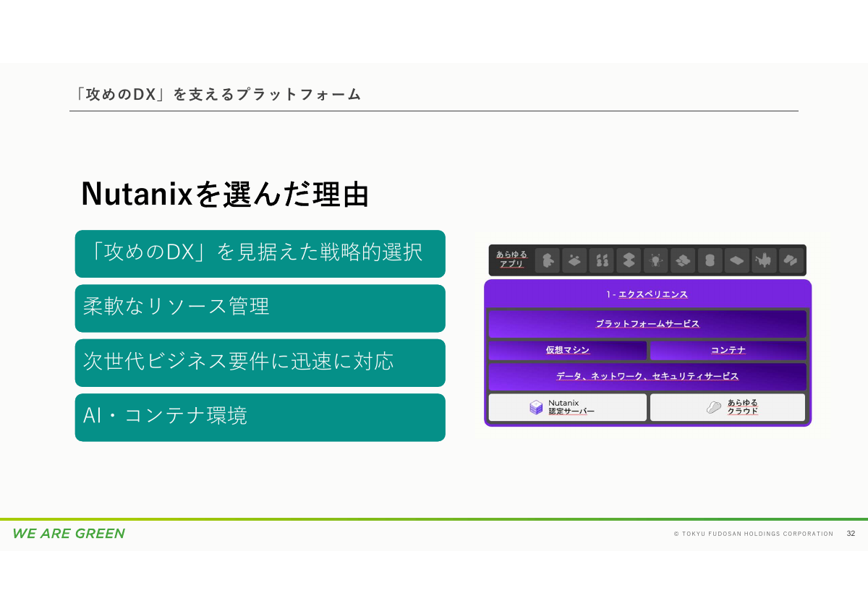
Task: Click the あらゆるアプリ label
Action: [509, 260]
